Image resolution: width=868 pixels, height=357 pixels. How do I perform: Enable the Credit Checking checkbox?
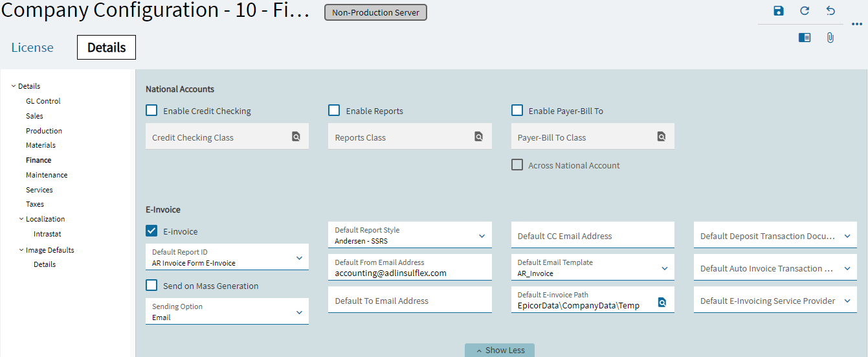[151, 111]
